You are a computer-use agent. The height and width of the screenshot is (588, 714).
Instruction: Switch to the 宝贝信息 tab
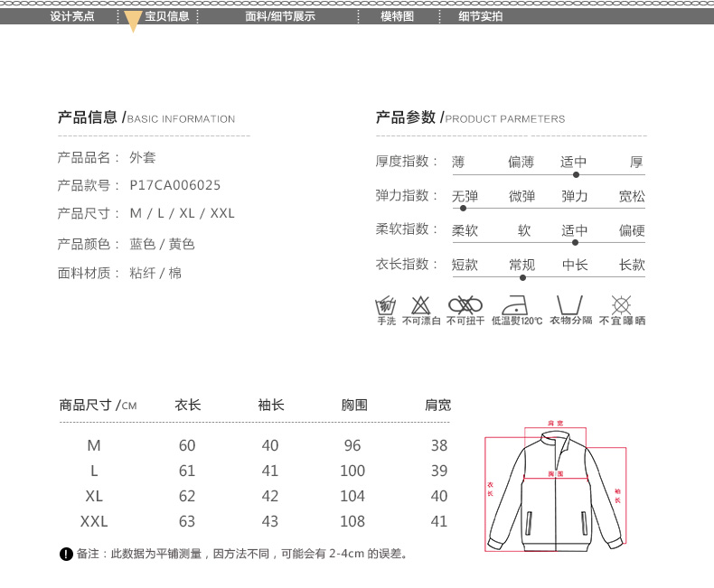coord(167,16)
